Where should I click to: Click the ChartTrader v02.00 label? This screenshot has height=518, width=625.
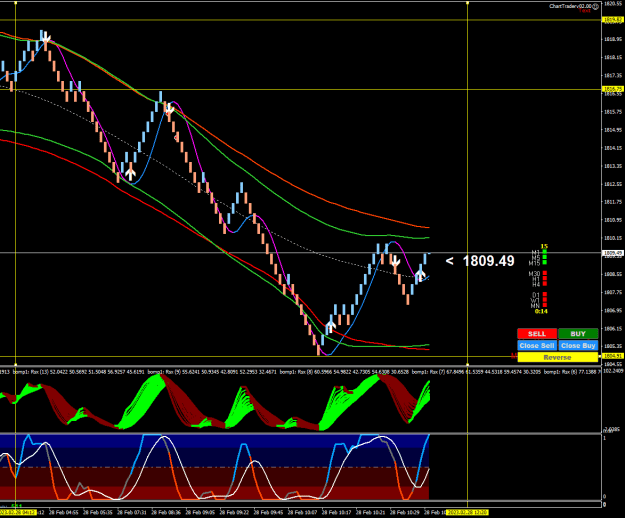pos(571,6)
